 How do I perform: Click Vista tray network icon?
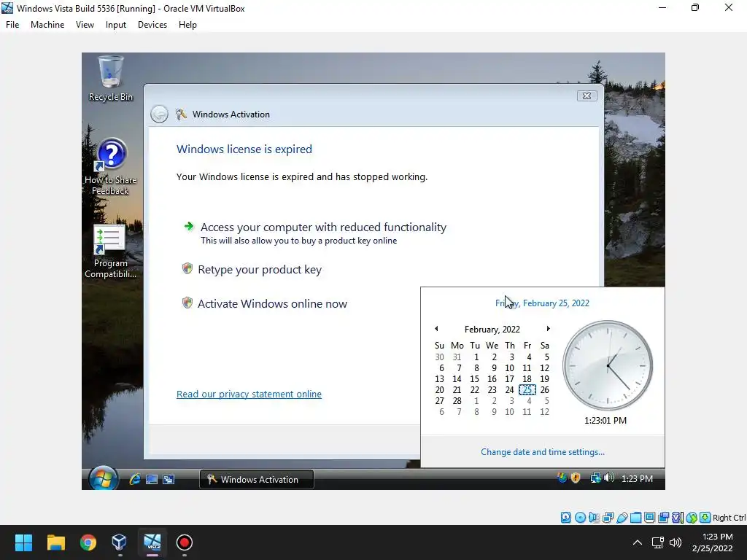[x=595, y=478]
